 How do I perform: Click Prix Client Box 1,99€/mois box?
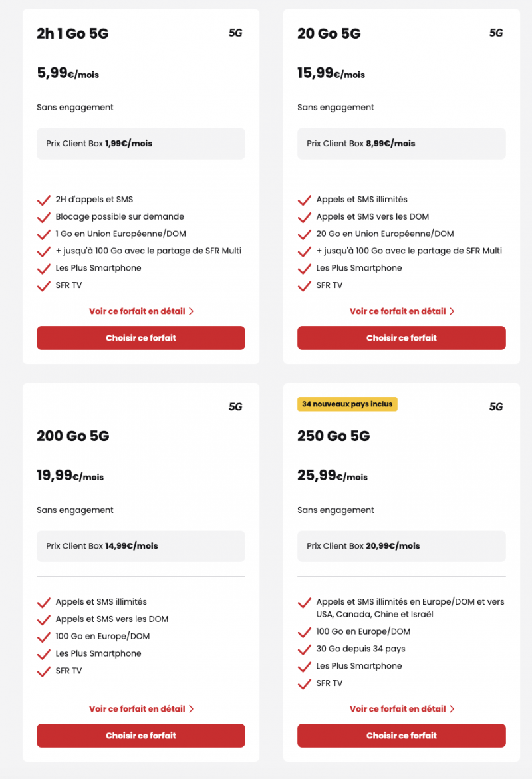pos(141,144)
